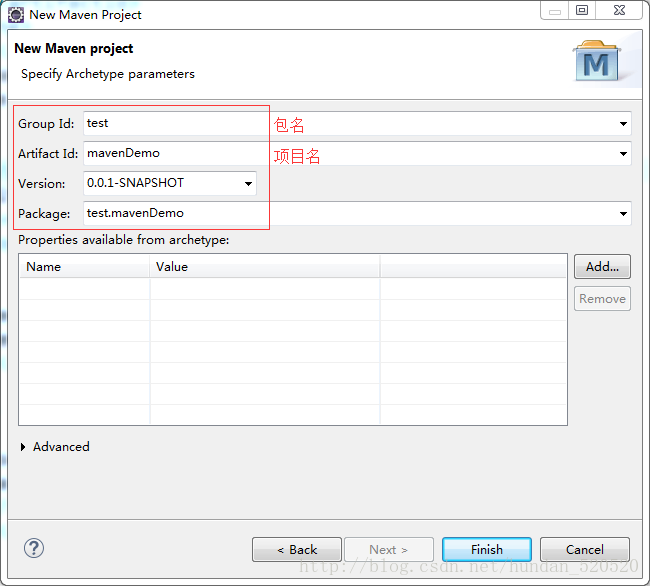Click the help question mark icon
650x586 pixels.
[x=34, y=548]
